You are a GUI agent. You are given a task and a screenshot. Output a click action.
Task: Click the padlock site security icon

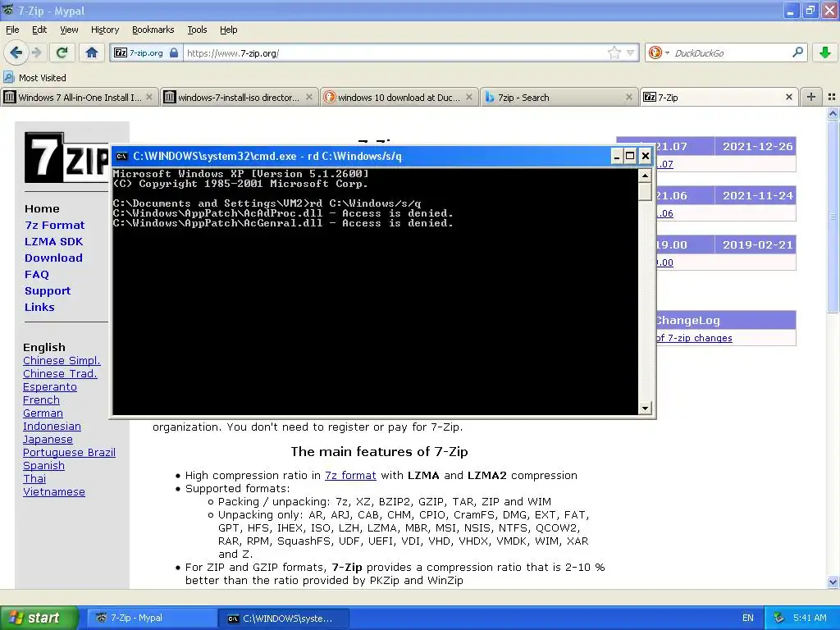174,52
